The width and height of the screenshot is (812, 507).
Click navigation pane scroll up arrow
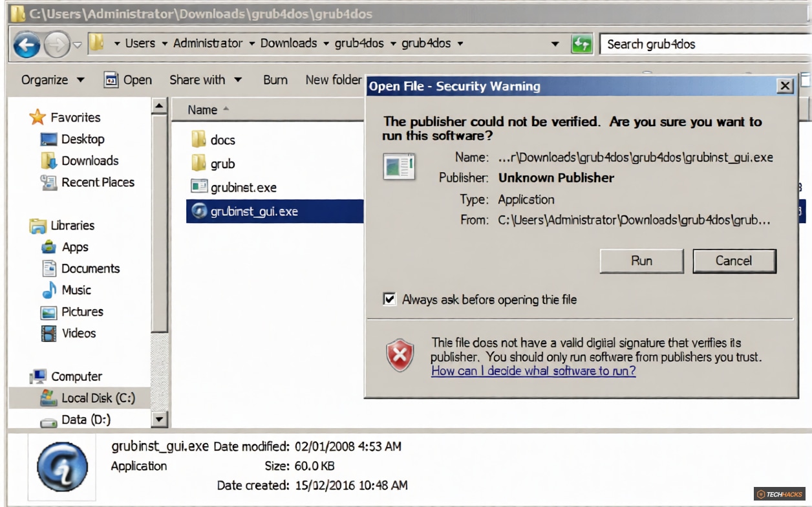point(160,107)
